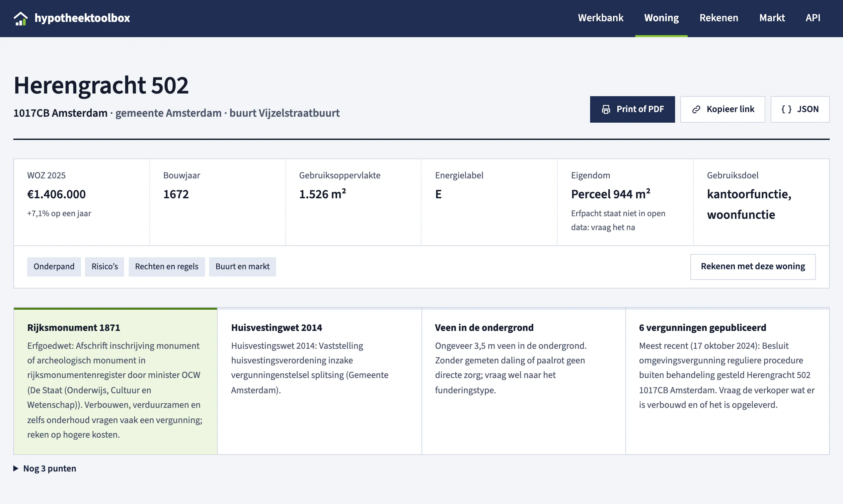
Task: Click the 1017CB Amsterdam postcode text
Action: 60,113
